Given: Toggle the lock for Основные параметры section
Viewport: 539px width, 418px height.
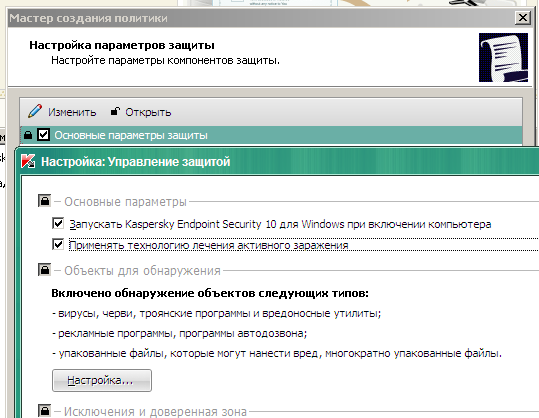Looking at the screenshot, I should point(44,201).
